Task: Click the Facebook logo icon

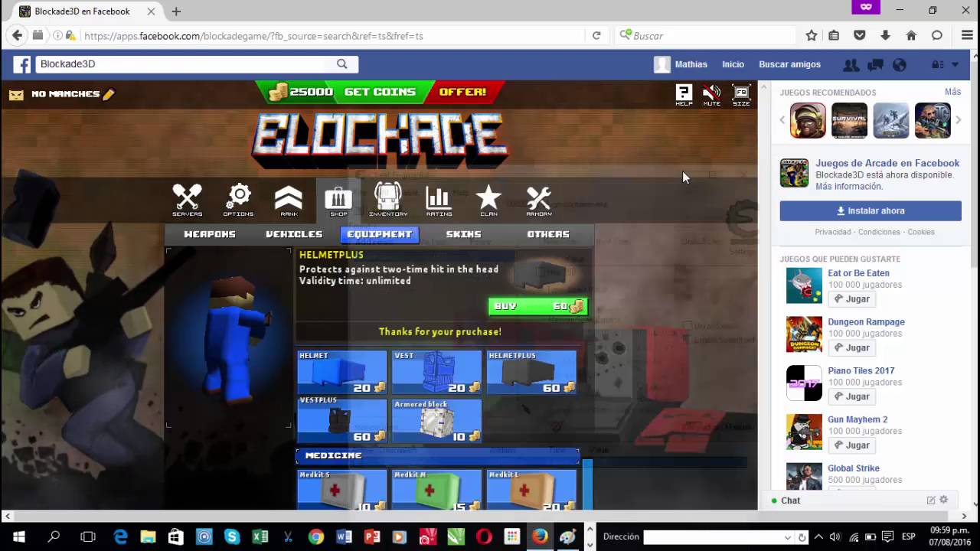Action: (21, 64)
